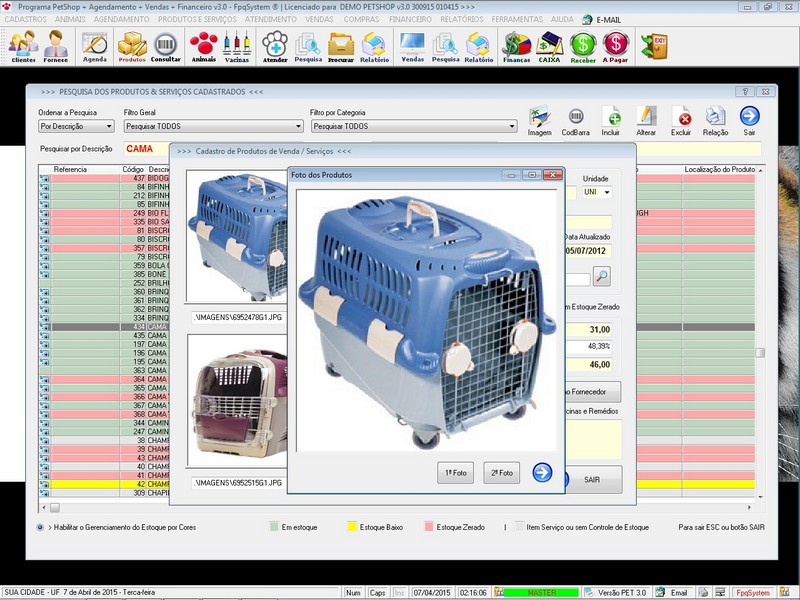800x600 pixels.
Task: Select row with code 437 BIDOG
Action: tap(104, 178)
